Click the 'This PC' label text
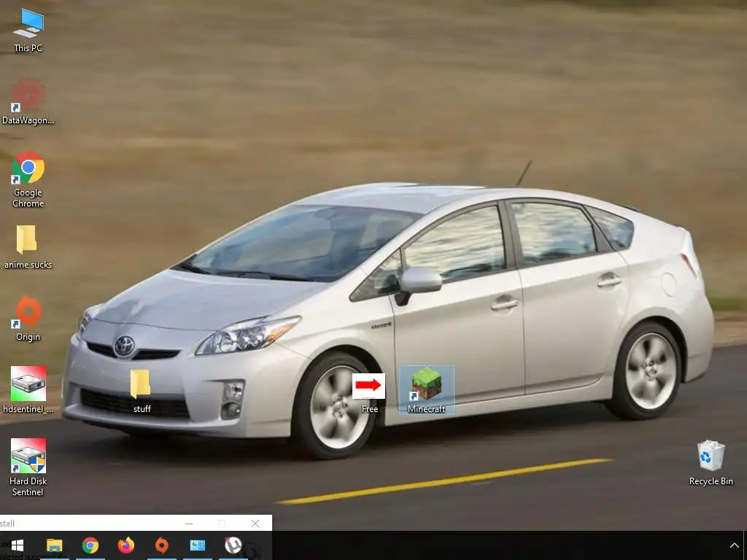Screen dimensions: 747x560 coord(28,47)
